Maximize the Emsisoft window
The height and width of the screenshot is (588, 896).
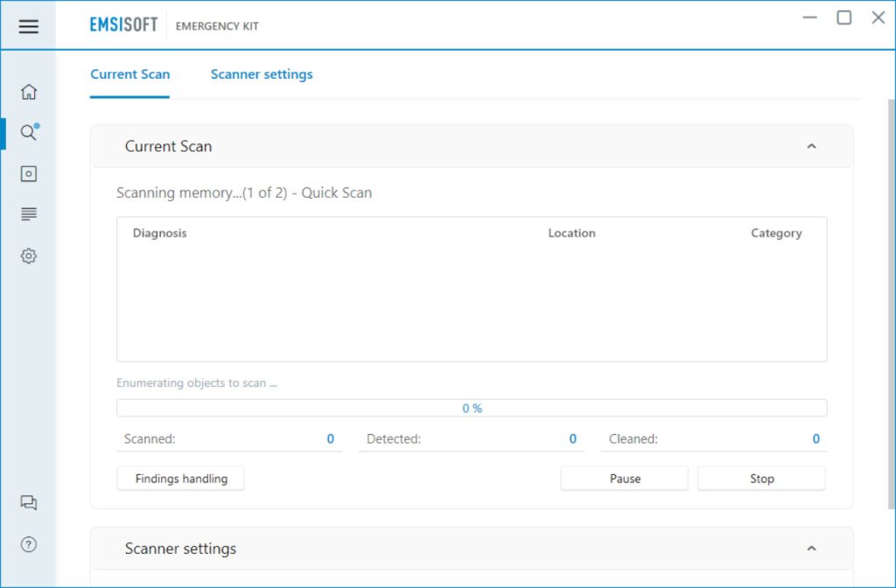(844, 17)
